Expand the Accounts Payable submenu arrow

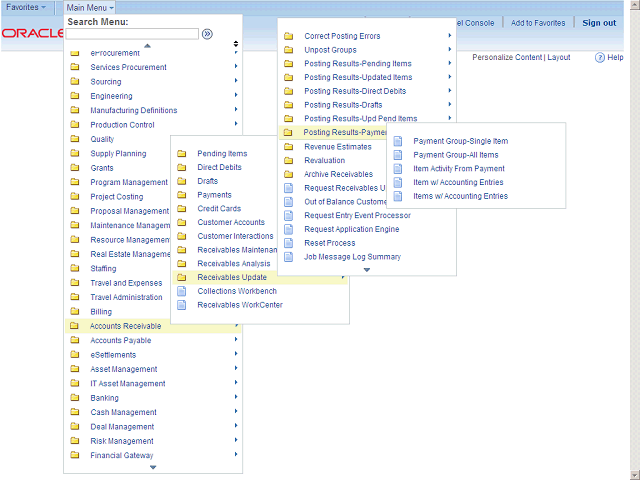[236, 340]
